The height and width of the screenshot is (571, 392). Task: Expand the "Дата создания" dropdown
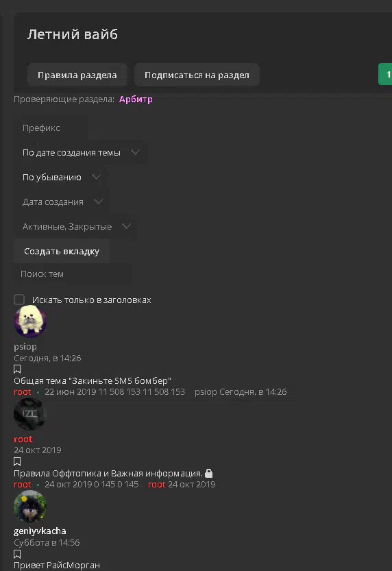[x=62, y=202]
